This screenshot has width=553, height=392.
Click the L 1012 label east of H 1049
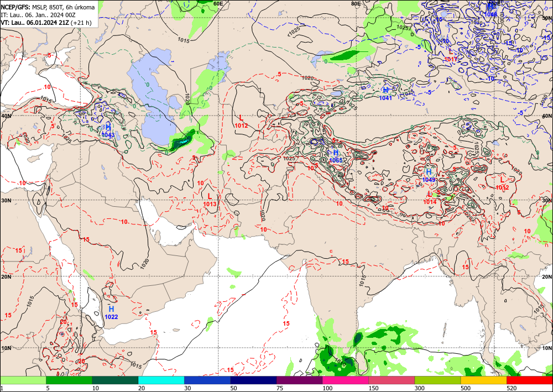click(502, 184)
